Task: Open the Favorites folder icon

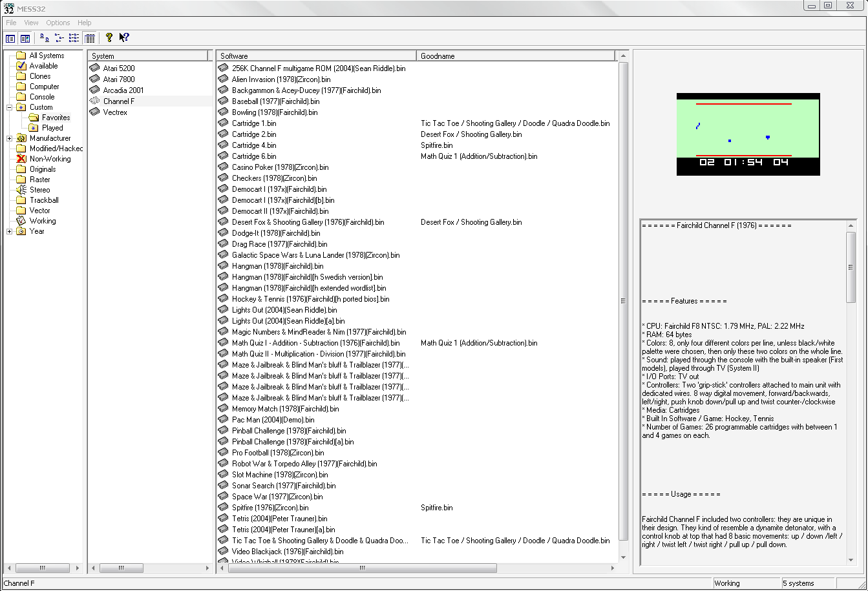Action: 34,118
